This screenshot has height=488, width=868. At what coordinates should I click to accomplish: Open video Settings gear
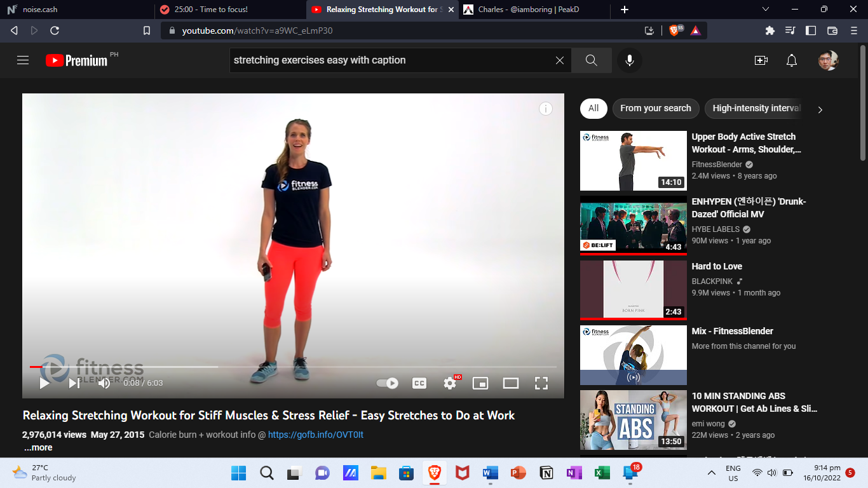[x=450, y=383]
